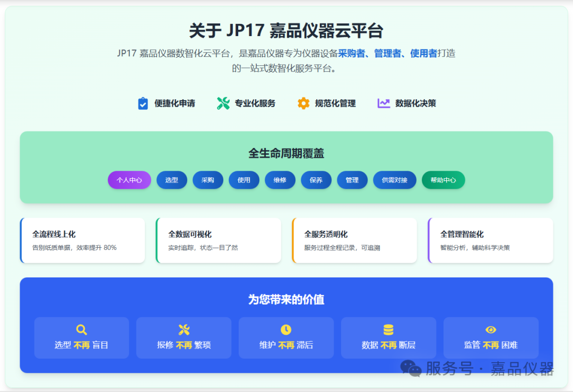Click the 选型 不再 盲目 value tile
This screenshot has width=573, height=392.
tap(82, 338)
